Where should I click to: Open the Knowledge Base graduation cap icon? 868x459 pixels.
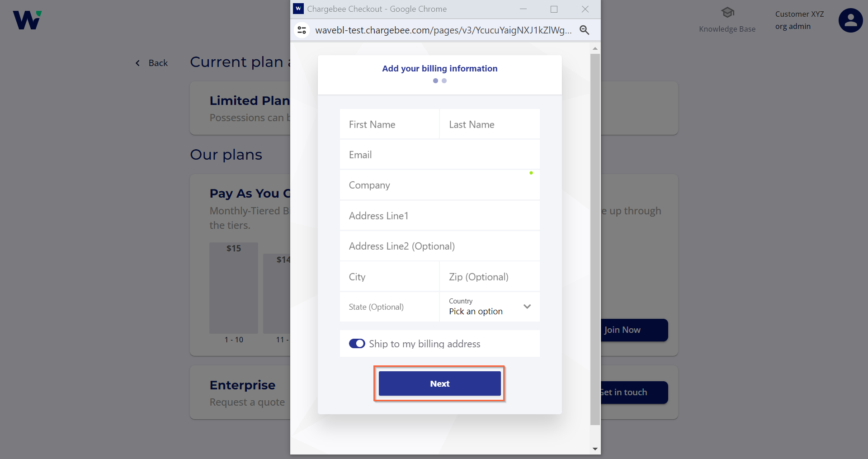(x=727, y=13)
